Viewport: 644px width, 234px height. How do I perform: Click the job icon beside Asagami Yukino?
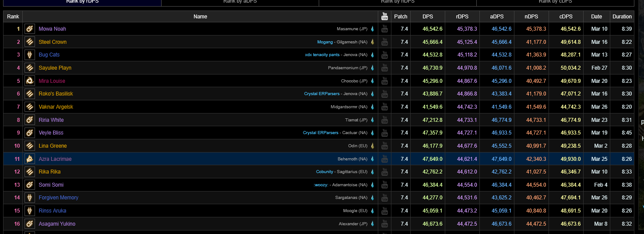[x=30, y=224]
